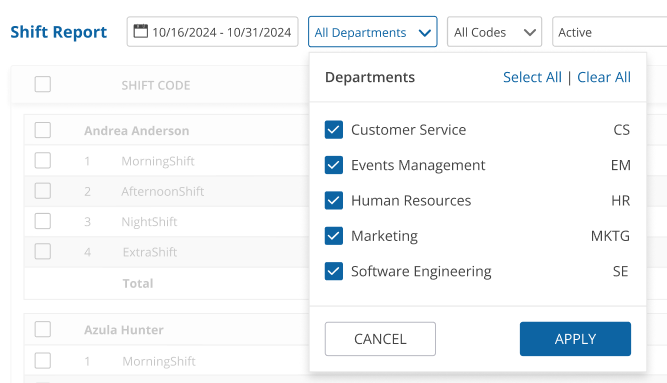The image size is (667, 383).
Task: Uncheck the Marketing department
Action: pyautogui.click(x=334, y=236)
